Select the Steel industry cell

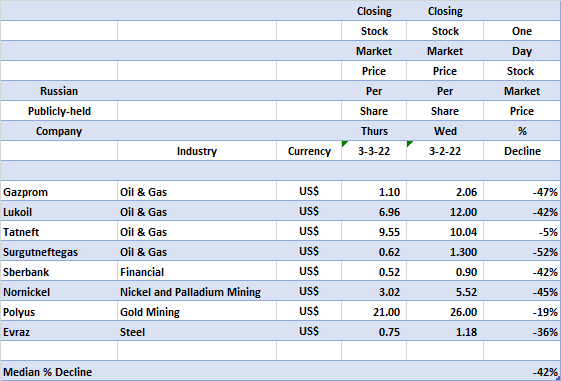(197, 332)
